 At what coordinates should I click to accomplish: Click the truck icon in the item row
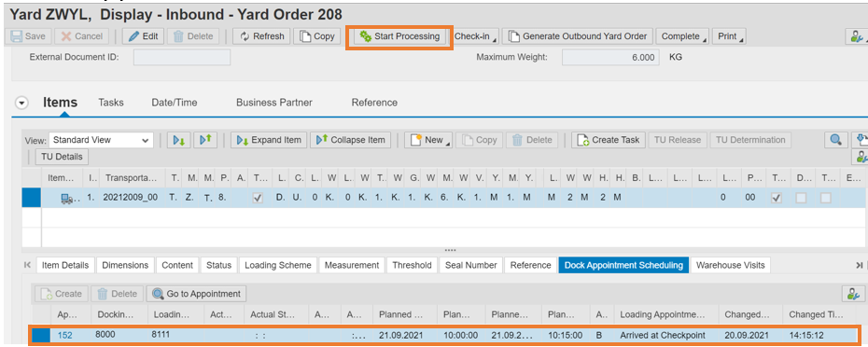click(68, 199)
